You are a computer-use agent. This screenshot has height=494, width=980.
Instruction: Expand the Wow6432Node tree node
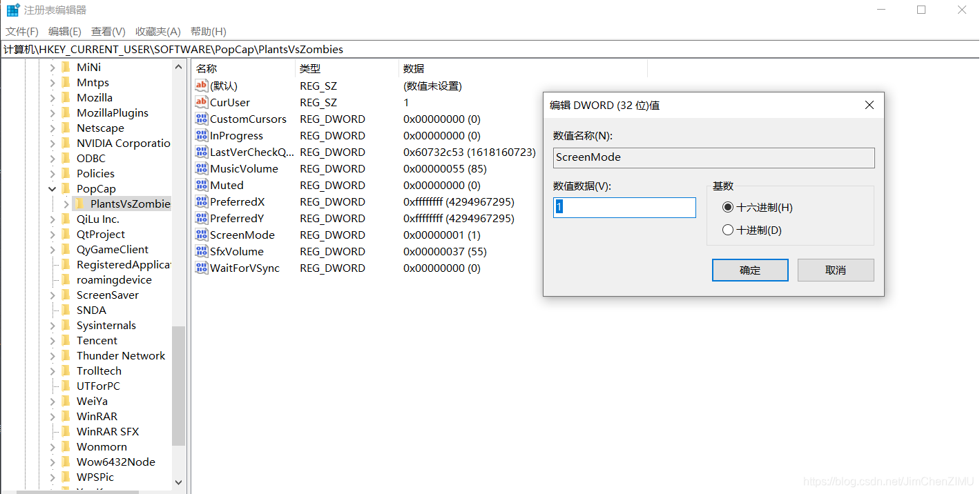[x=52, y=462]
